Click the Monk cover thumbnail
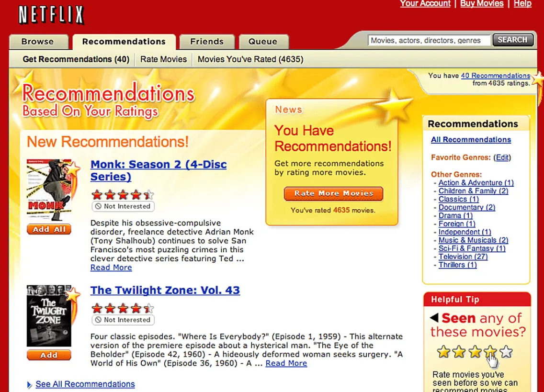This screenshot has height=392, width=544. point(49,190)
